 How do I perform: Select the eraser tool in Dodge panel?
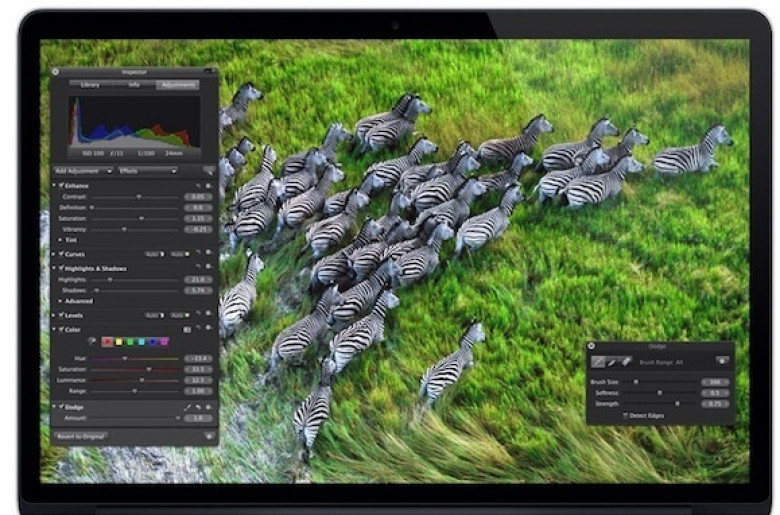pos(627,360)
